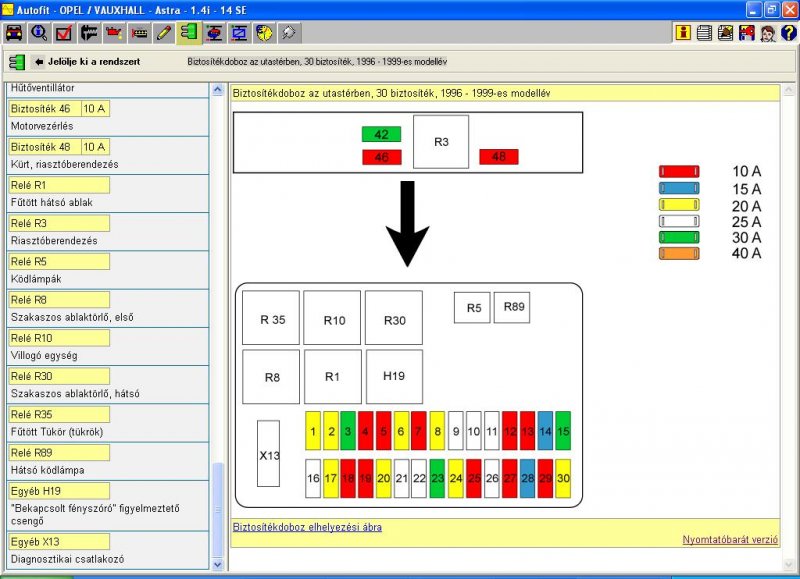Click the grey plug connector icon
The width and height of the screenshot is (800, 579).
coord(289,33)
